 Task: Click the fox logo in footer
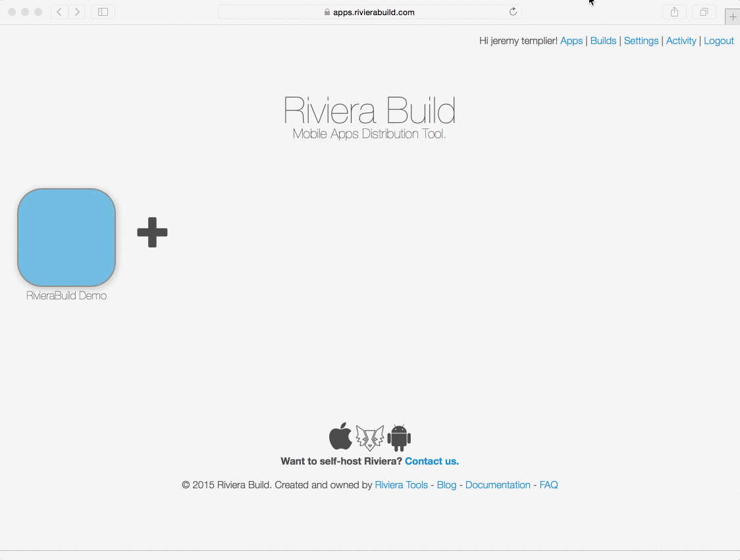369,438
